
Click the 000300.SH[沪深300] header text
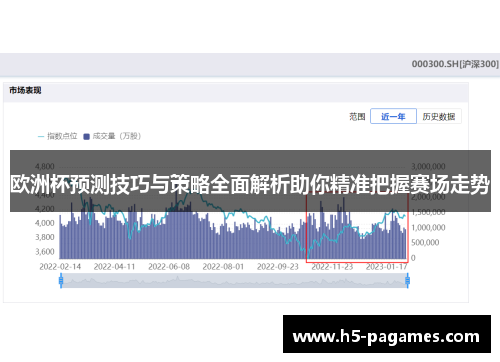coord(455,64)
